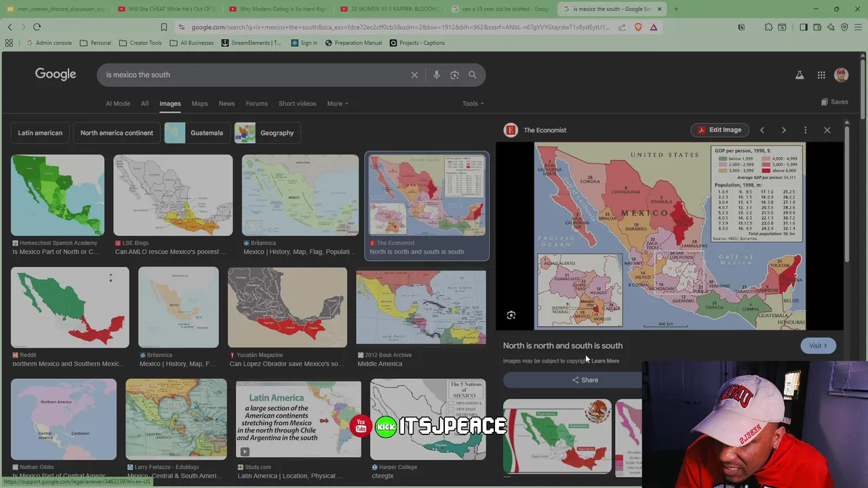Open the Reddit northern and southern Mexico thumbnail

click(70, 307)
